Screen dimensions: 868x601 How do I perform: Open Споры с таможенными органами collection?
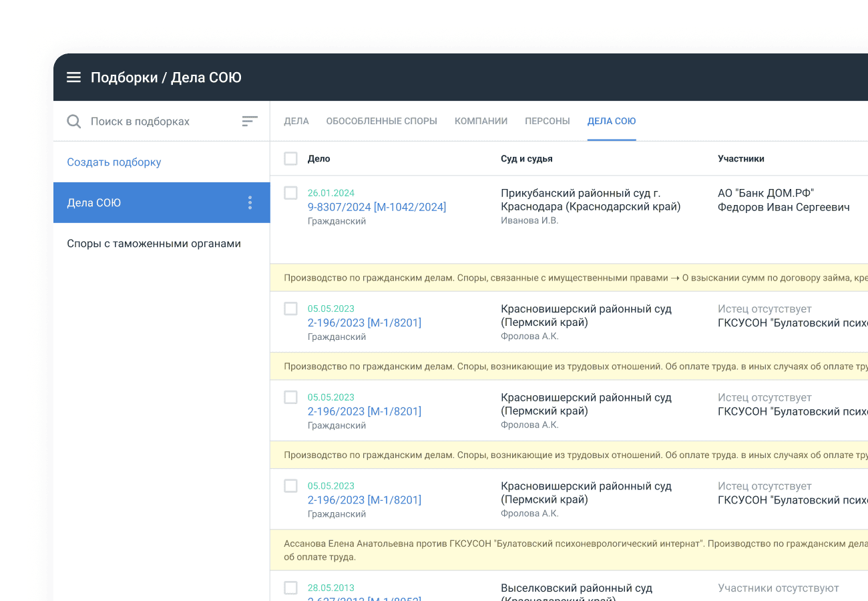pyautogui.click(x=154, y=244)
